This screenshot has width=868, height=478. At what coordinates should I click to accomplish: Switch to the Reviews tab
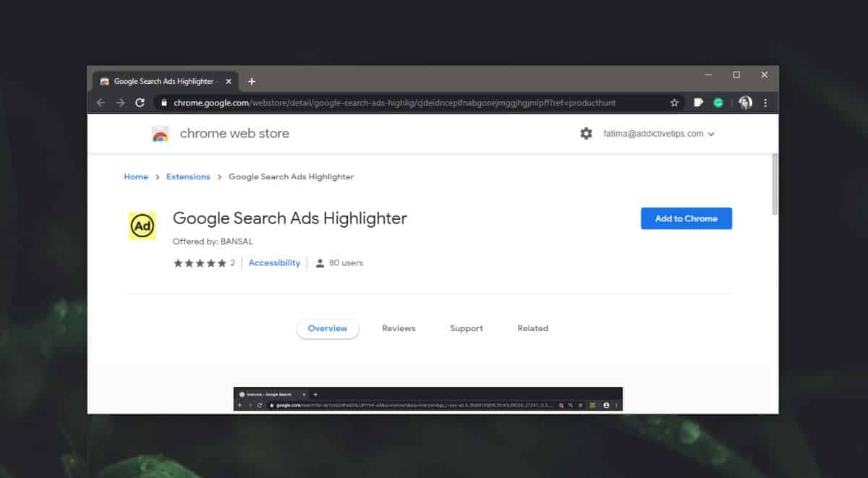tap(399, 328)
